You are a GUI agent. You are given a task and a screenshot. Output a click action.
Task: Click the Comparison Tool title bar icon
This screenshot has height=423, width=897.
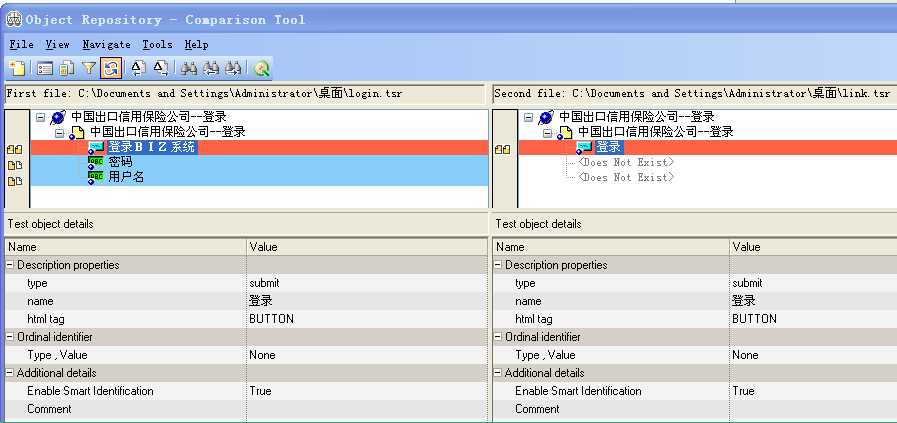(14, 19)
